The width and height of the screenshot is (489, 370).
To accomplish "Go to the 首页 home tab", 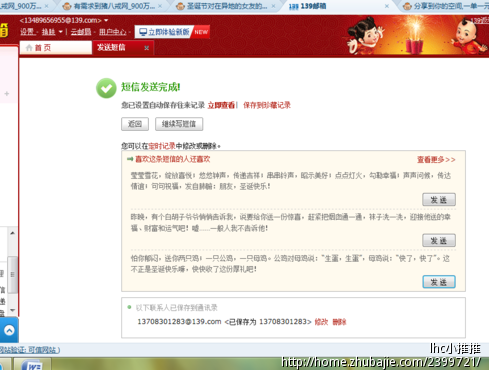I will point(56,48).
